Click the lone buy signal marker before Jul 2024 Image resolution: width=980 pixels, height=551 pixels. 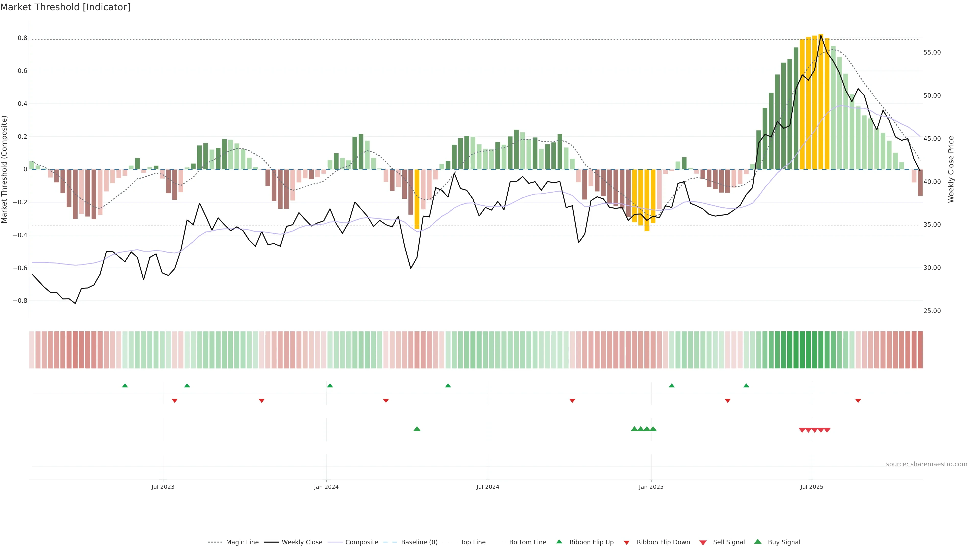(417, 429)
